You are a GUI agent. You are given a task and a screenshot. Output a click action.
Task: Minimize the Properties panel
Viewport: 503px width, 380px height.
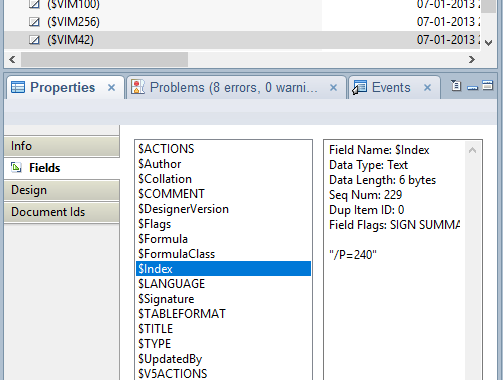(x=472, y=88)
